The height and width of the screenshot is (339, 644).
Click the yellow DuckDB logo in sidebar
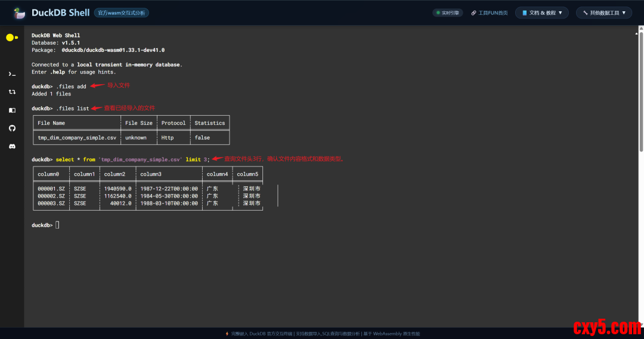pyautogui.click(x=11, y=38)
